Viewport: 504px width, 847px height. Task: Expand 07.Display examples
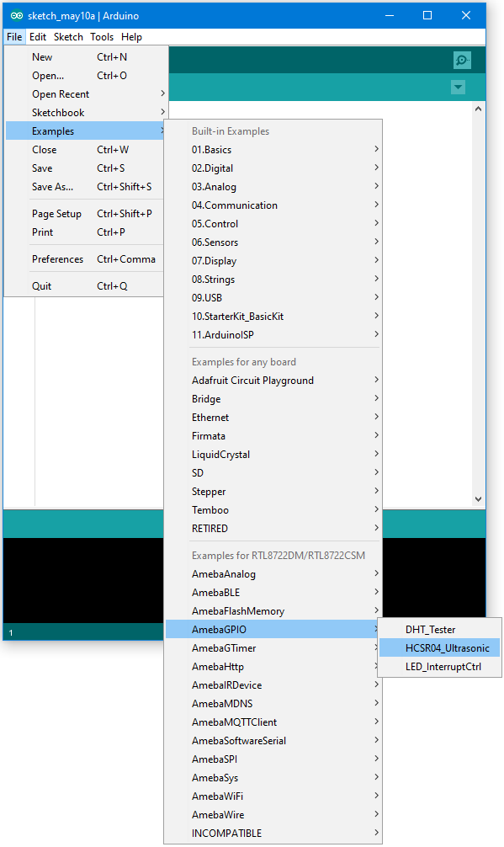tap(273, 261)
